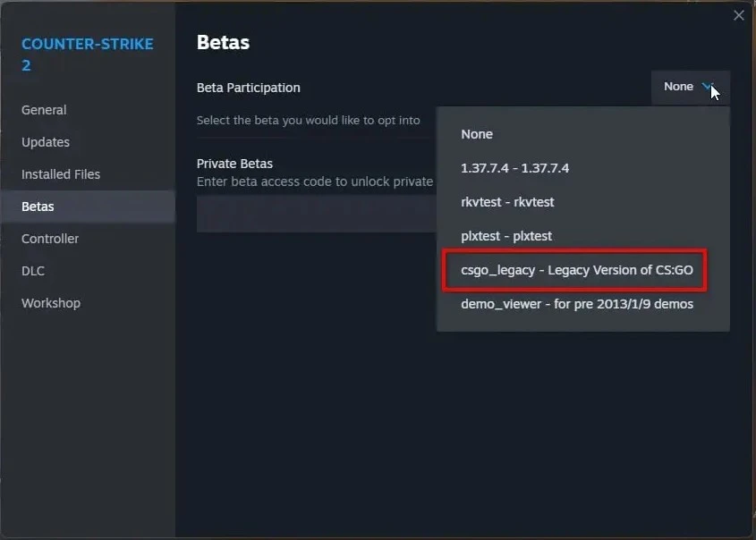Image resolution: width=756 pixels, height=540 pixels.
Task: Select the Betas sidebar item
Action: point(88,207)
